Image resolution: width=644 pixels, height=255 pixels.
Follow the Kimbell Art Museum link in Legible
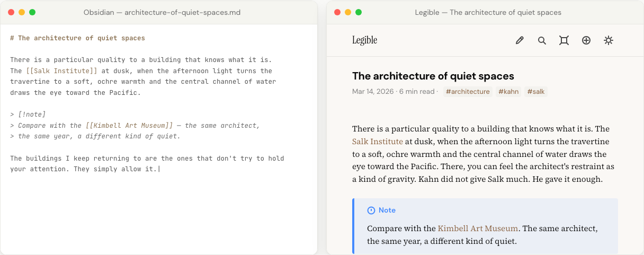click(478, 228)
